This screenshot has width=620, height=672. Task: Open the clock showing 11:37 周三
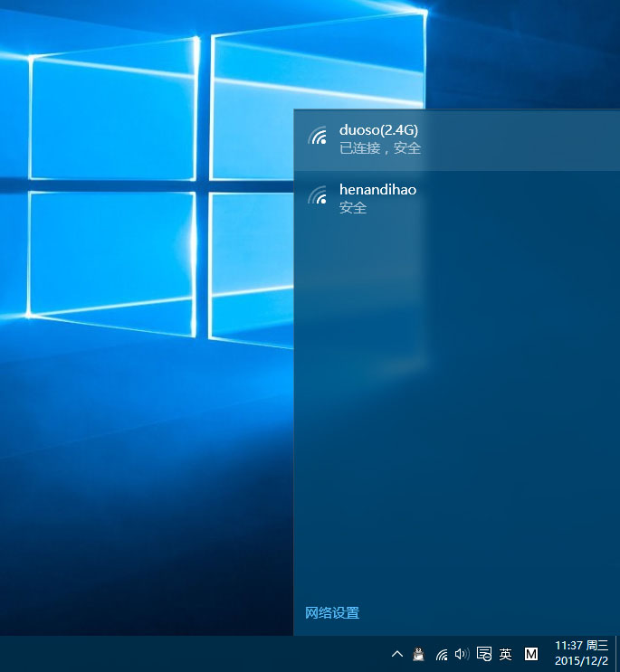point(581,653)
